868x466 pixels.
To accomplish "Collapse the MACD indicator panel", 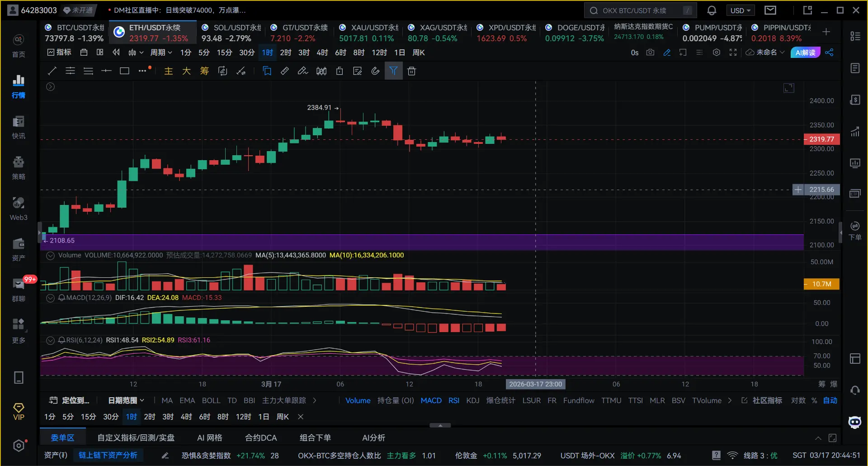I will (51, 298).
